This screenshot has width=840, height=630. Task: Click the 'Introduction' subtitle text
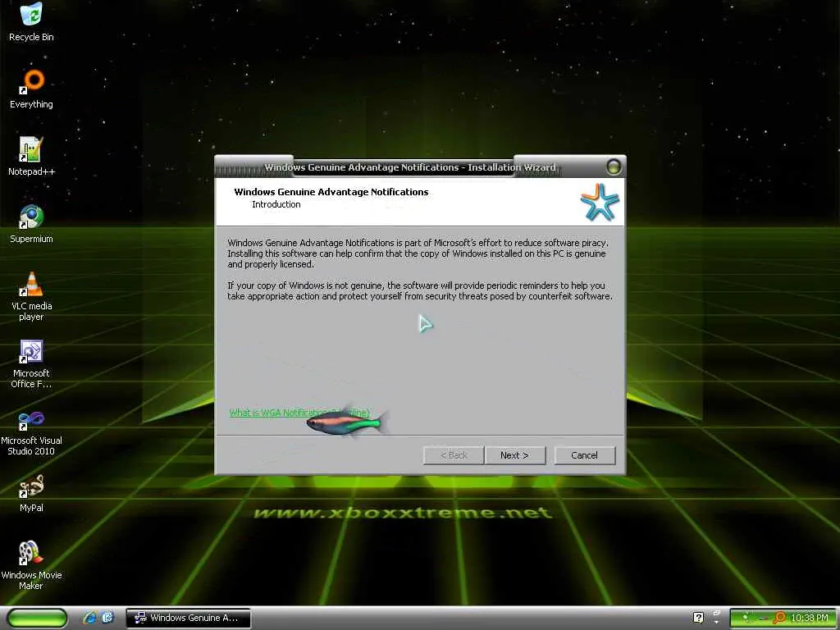(x=276, y=204)
